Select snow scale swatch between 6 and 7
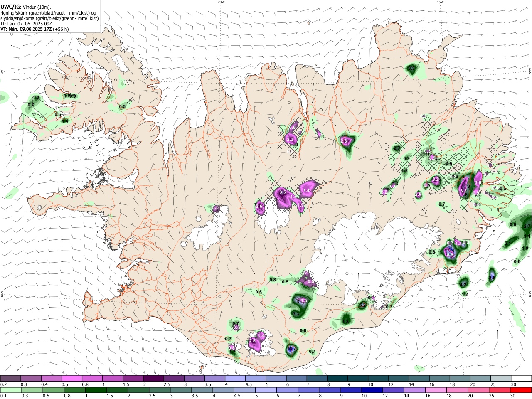This screenshot has width=532, height=399. tap(297, 379)
